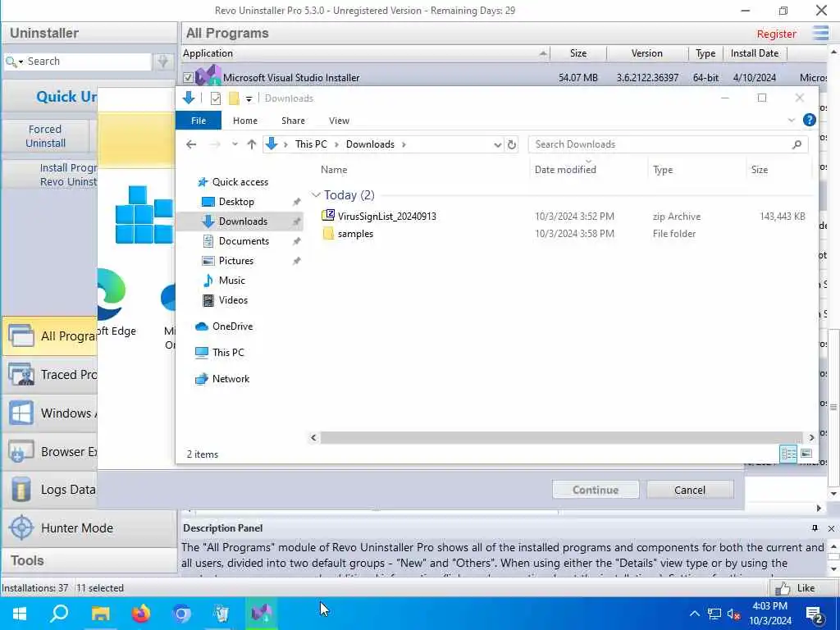Open the notification center icon

[815, 615]
